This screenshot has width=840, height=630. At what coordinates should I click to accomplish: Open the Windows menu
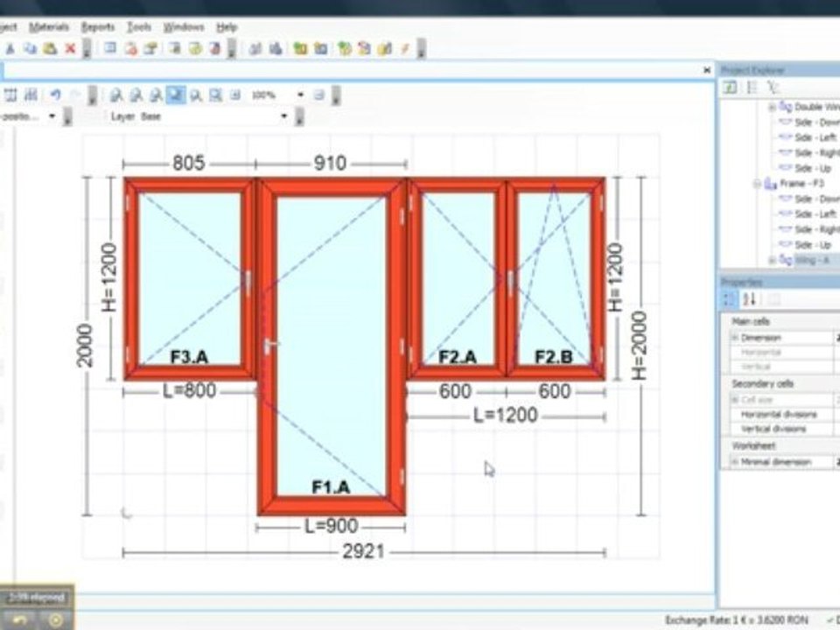pyautogui.click(x=184, y=27)
